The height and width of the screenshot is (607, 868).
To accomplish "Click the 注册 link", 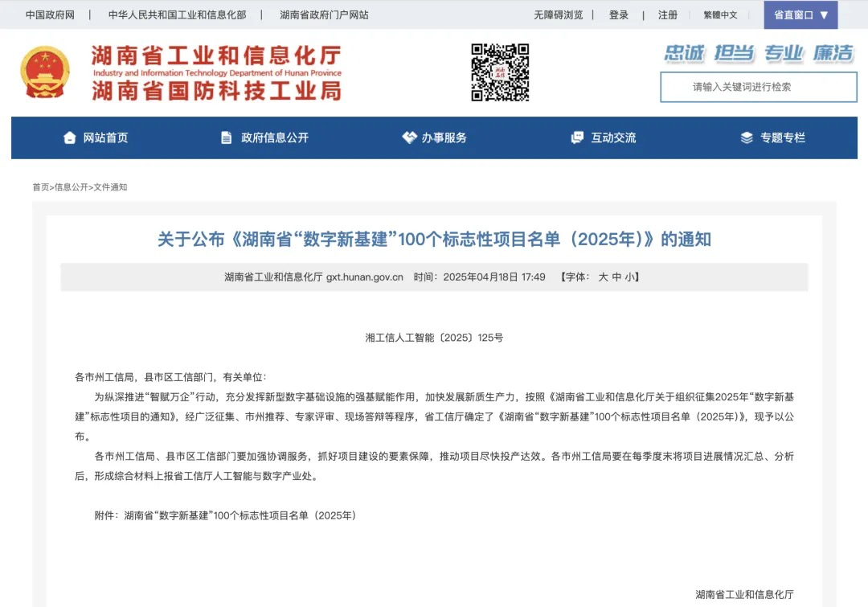I will (668, 15).
